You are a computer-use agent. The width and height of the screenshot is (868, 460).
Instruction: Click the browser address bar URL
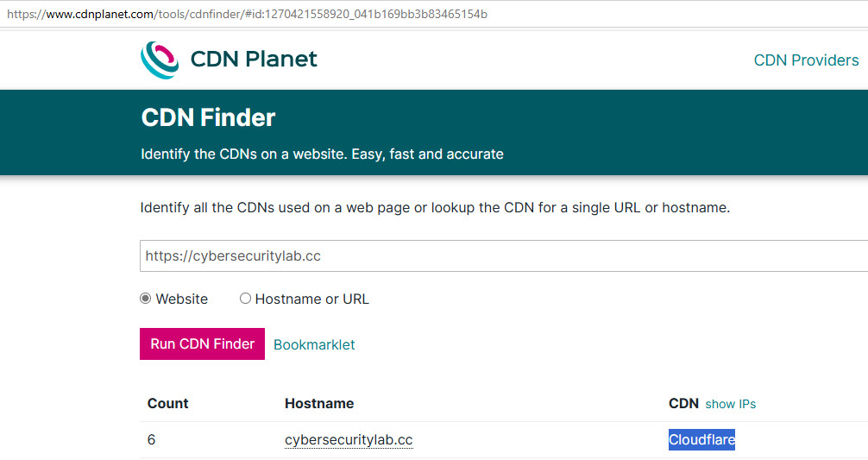point(248,14)
